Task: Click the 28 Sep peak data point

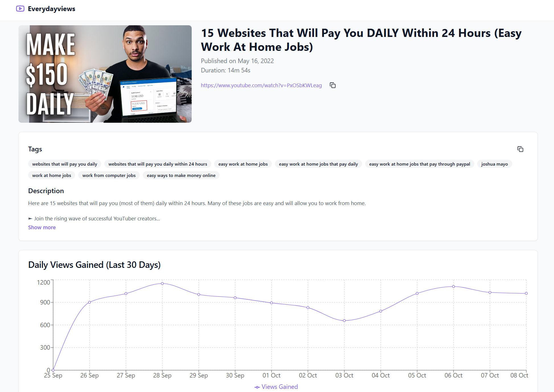Action: click(162, 283)
